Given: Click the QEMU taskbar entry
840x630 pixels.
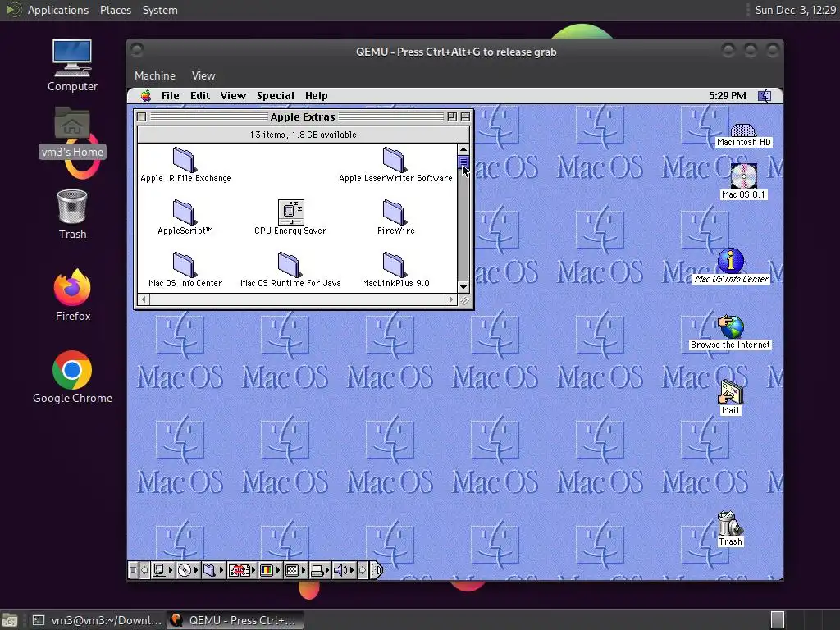Looking at the screenshot, I should point(235,620).
